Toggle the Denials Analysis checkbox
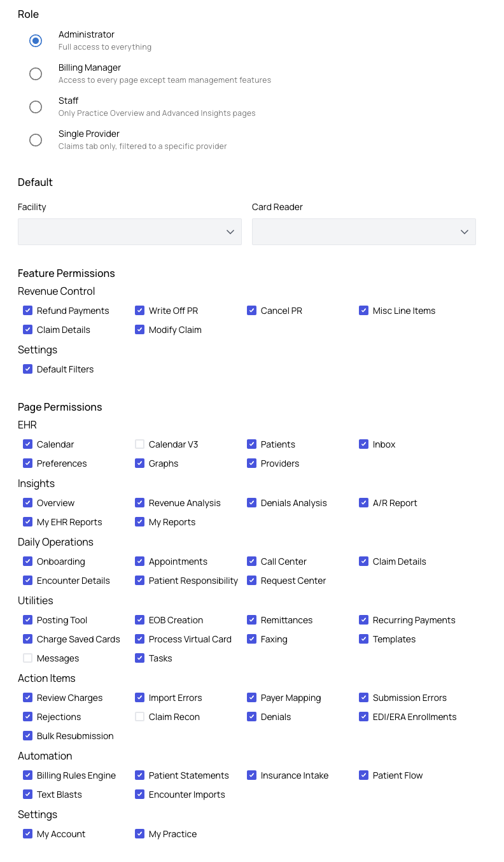The height and width of the screenshot is (862, 504). (x=251, y=502)
